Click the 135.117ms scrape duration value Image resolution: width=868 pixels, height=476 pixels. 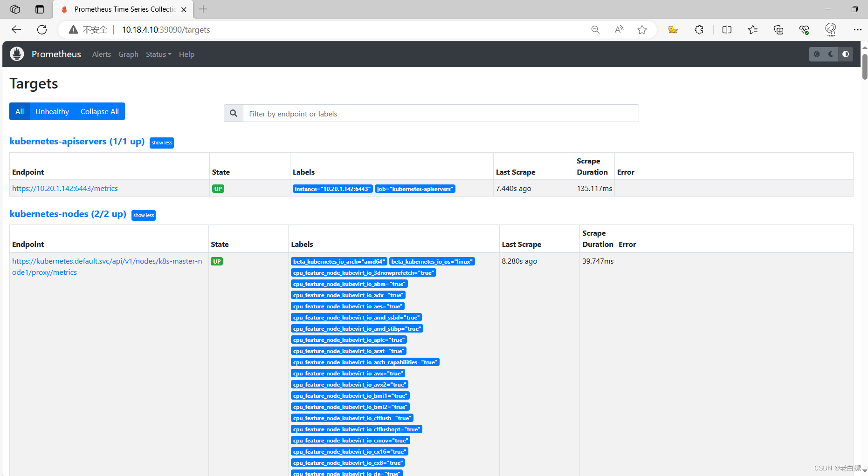point(594,188)
